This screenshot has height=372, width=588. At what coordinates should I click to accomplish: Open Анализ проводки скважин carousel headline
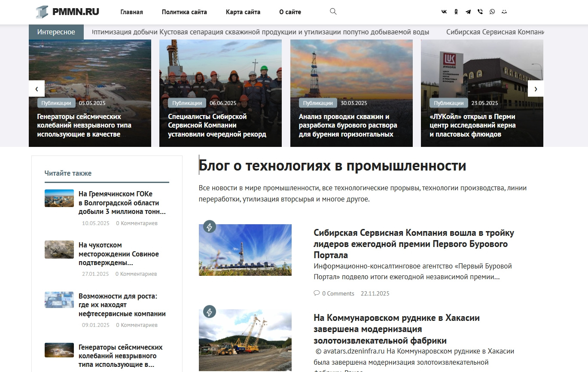tap(348, 125)
